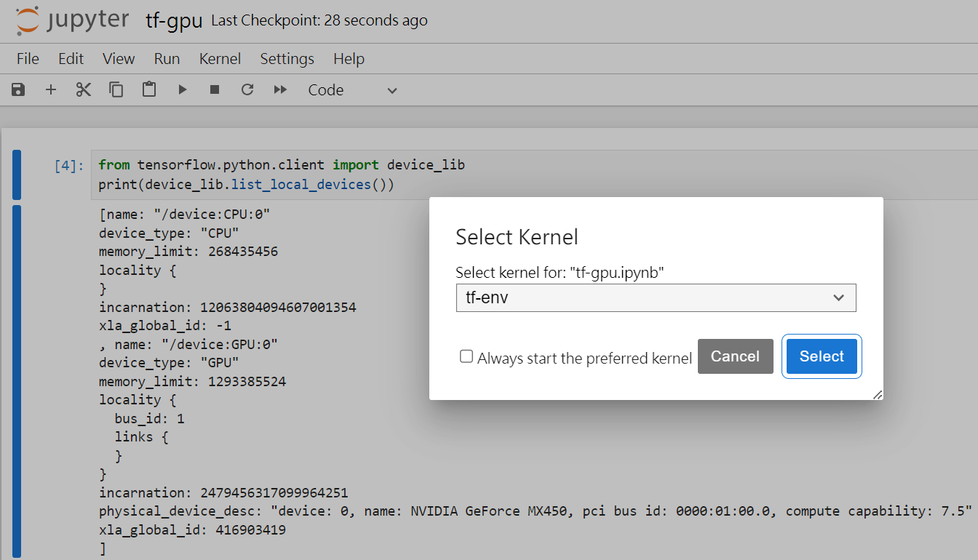Screen dimensions: 978x560
Task: Paste cell from clipboard icon
Action: point(149,89)
